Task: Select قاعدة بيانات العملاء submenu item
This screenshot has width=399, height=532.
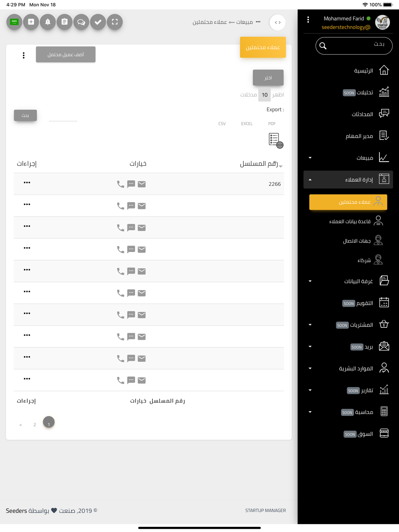Action: point(355,221)
